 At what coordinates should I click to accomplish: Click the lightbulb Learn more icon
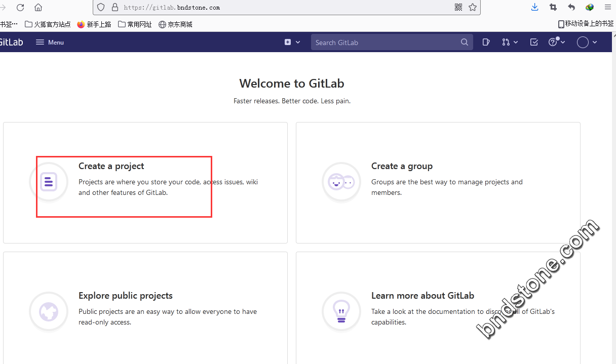(341, 311)
